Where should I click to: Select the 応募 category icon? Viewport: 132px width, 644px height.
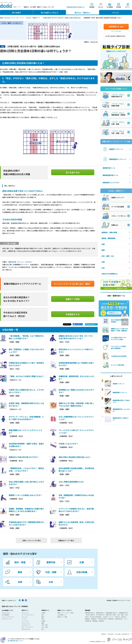[x=70, y=562]
